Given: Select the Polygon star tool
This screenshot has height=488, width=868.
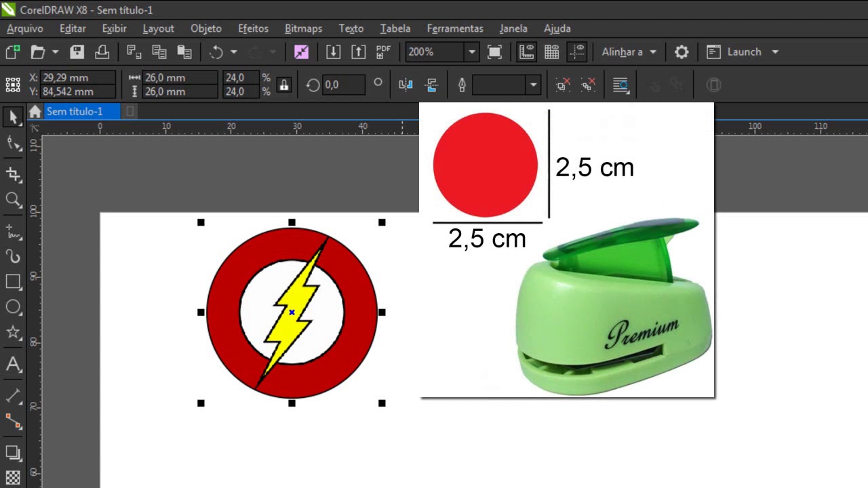Looking at the screenshot, I should (x=13, y=332).
